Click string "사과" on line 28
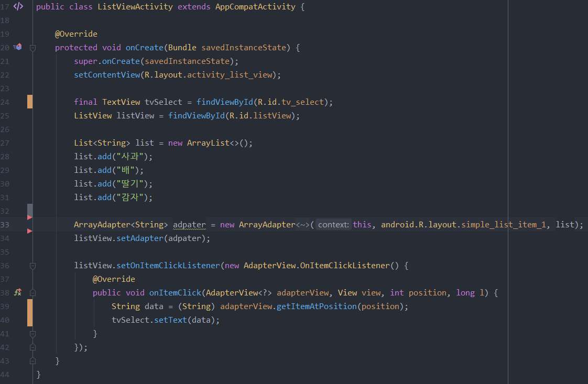 (130, 156)
